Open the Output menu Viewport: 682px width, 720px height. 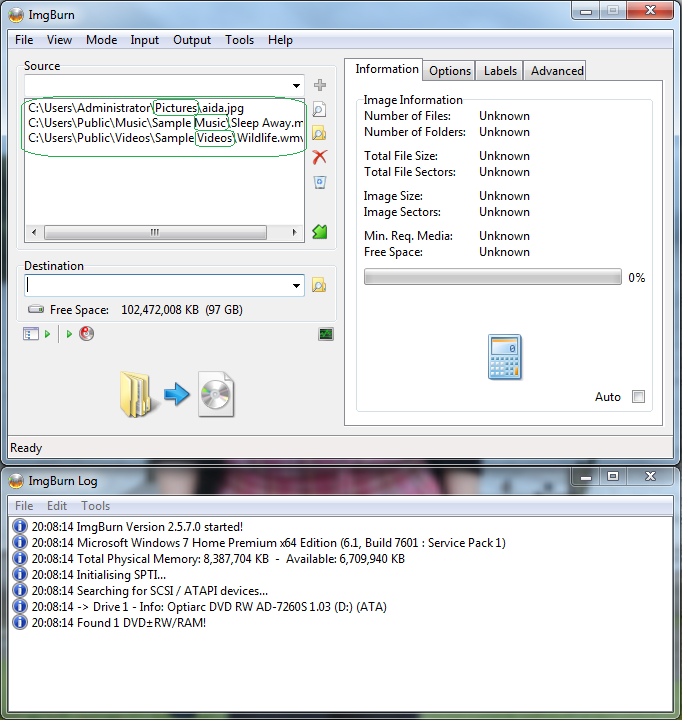pos(192,40)
